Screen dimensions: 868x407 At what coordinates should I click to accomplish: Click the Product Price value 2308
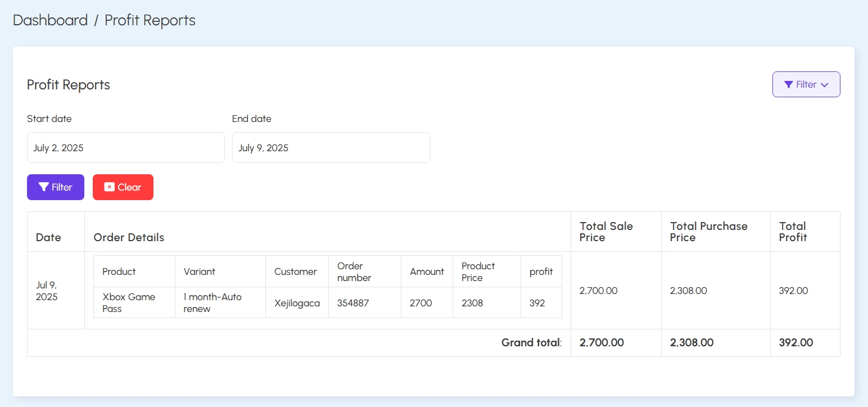[x=472, y=303]
